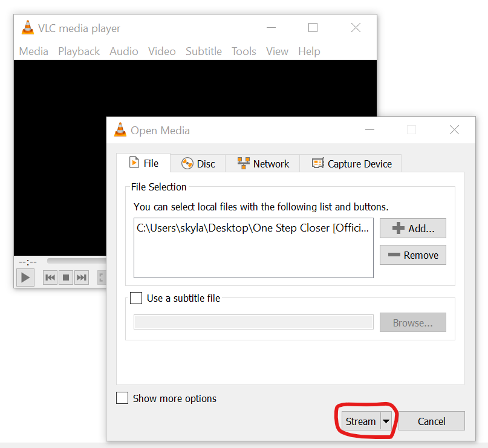Switch to the Disc tab
The width and height of the screenshot is (488, 448).
pos(198,163)
